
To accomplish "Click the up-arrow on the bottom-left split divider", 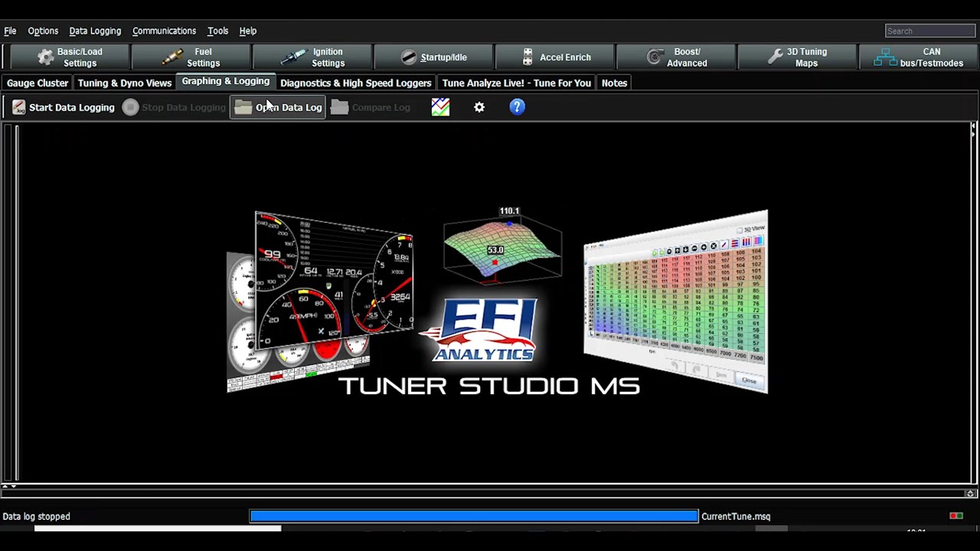I will point(5,486).
